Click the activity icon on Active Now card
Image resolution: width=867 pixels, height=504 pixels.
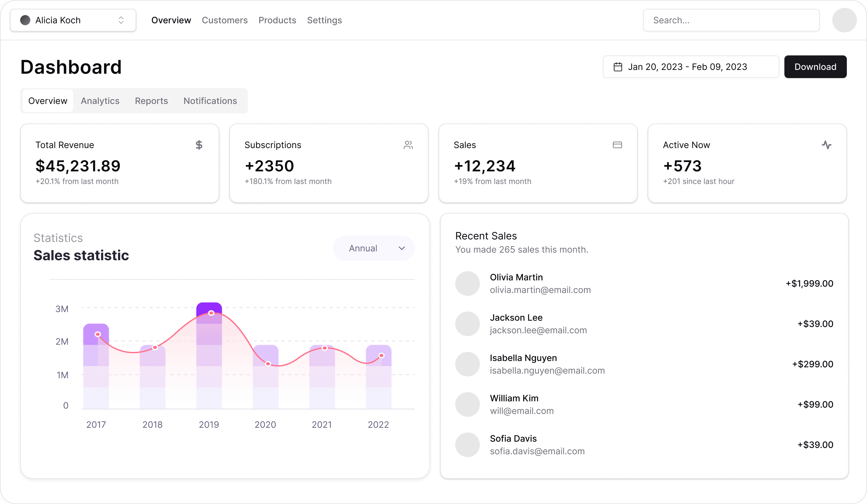(827, 145)
